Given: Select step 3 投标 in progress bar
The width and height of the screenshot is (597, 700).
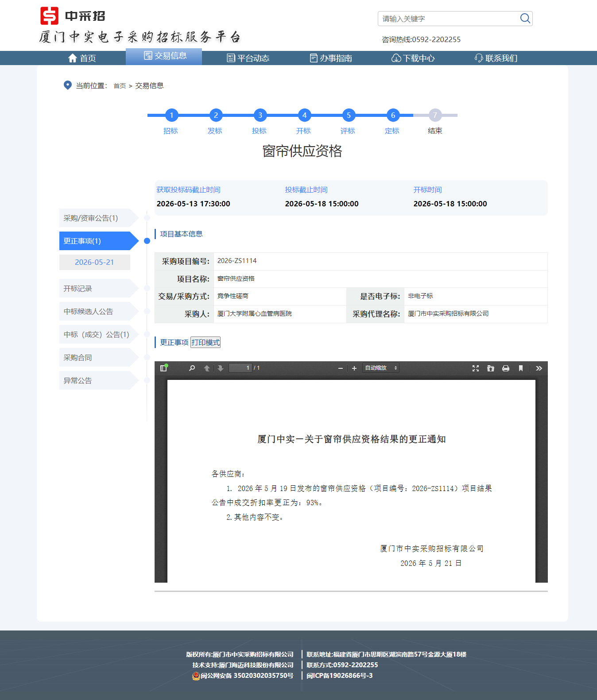Looking at the screenshot, I should click(x=260, y=115).
